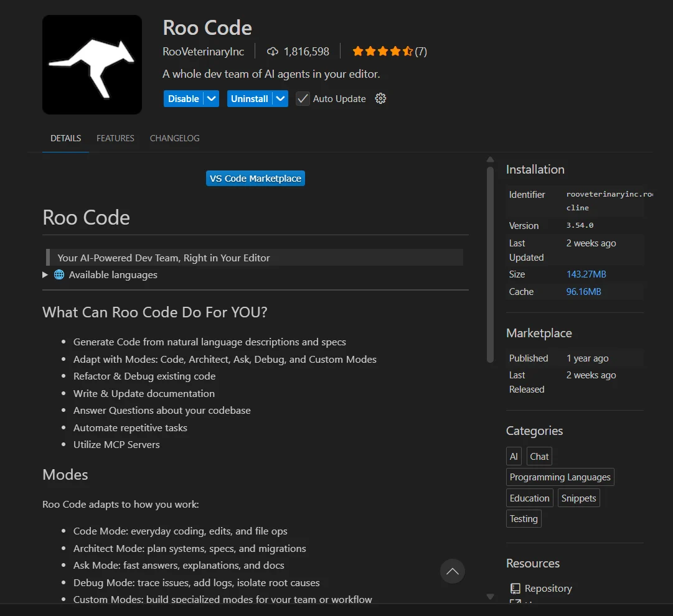Select the Chat category tag
673x616 pixels.
(539, 457)
